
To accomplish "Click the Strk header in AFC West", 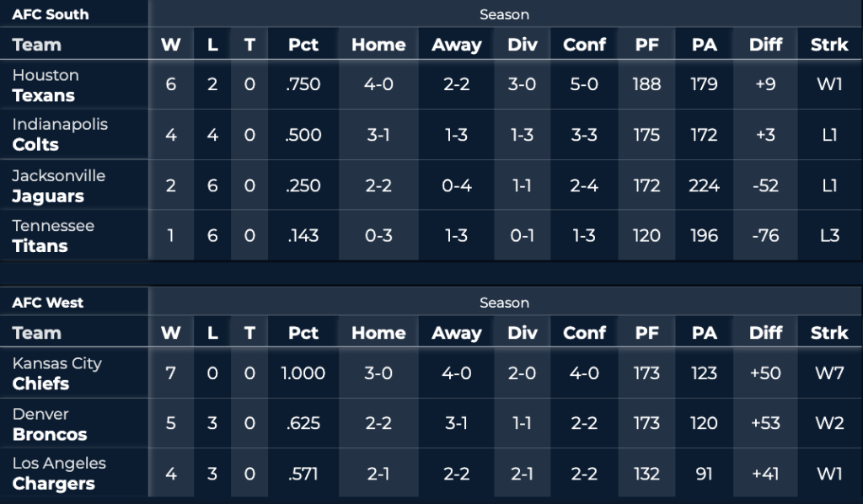I will click(x=829, y=333).
